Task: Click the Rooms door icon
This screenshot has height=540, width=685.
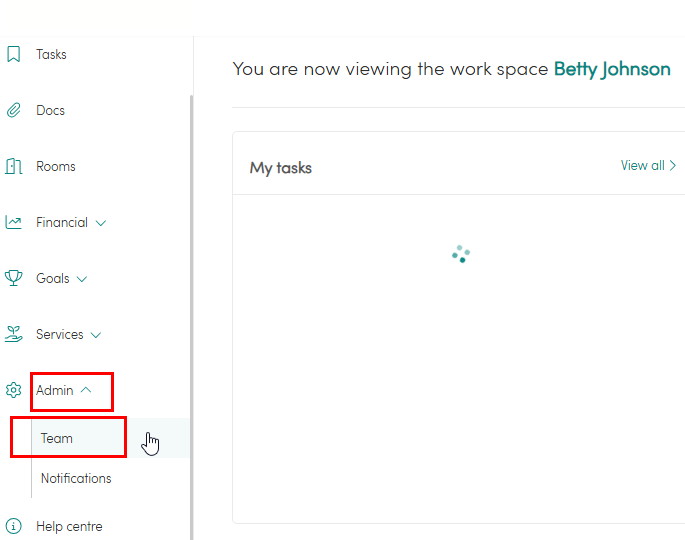Action: [x=14, y=166]
